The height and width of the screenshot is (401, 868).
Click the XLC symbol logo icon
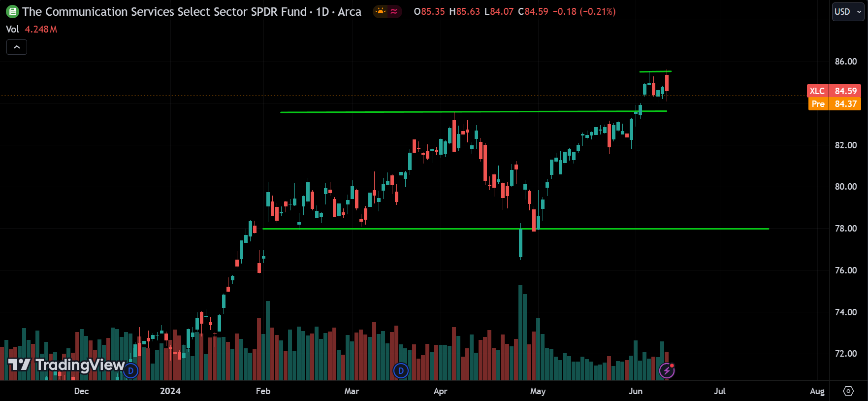(12, 11)
